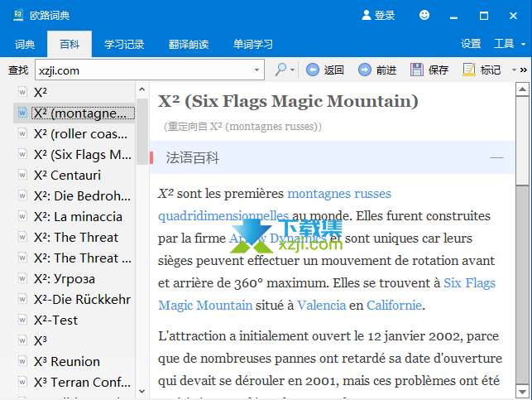The image size is (532, 400).
Task: Click wiki icon beside X²: Угроза
Action: 22,278
